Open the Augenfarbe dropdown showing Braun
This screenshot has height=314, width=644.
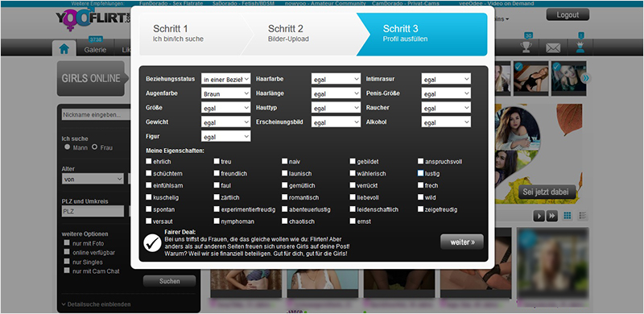(225, 93)
